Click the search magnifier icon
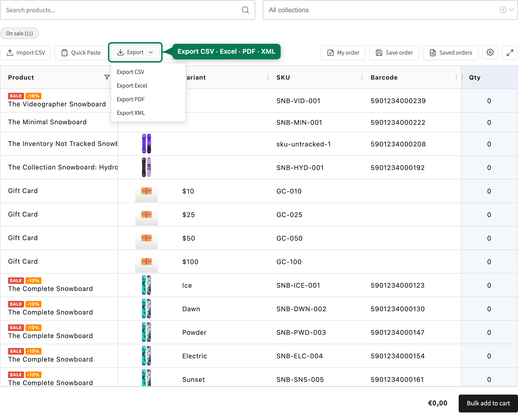The height and width of the screenshot is (420, 518). coord(245,10)
